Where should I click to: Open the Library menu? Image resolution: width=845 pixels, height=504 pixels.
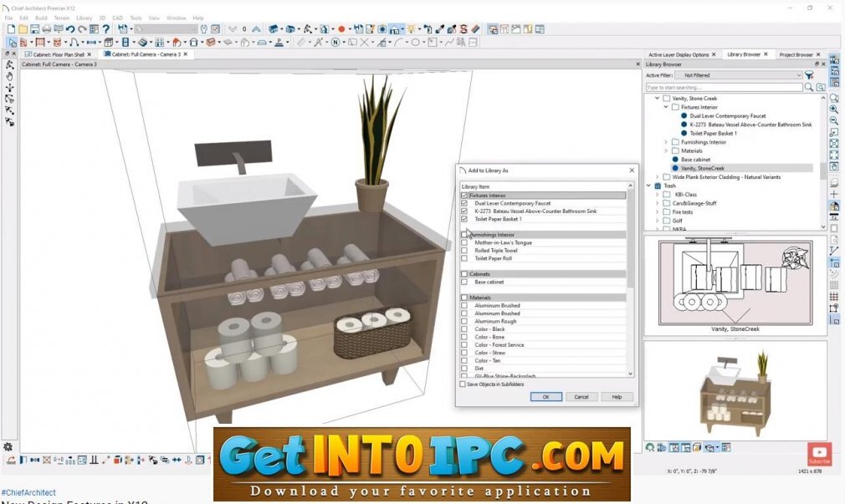(x=84, y=18)
